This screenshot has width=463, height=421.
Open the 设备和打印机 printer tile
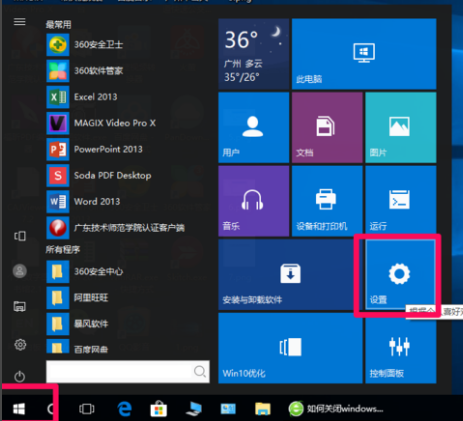327,201
